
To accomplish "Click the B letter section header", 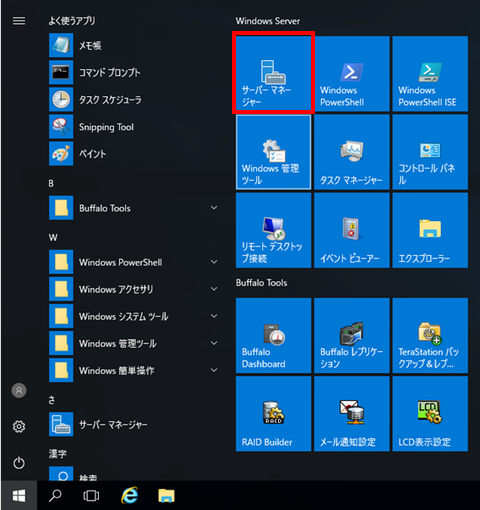I will [x=51, y=183].
